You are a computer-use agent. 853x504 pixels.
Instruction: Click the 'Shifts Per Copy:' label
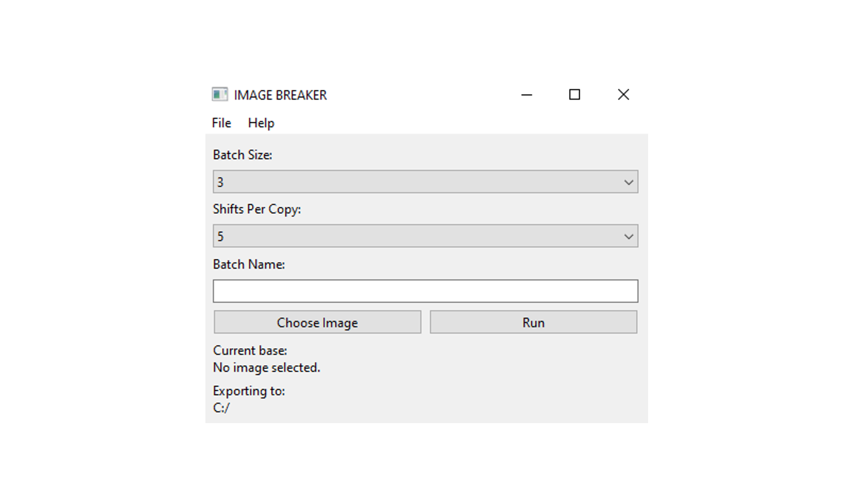click(257, 209)
